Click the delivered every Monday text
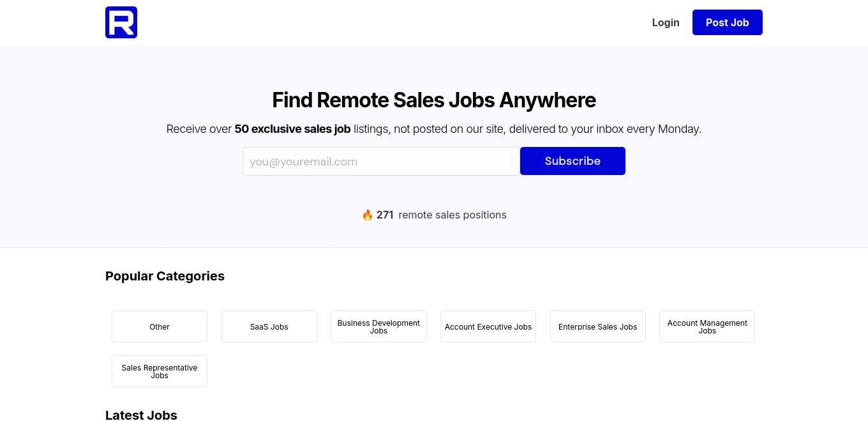The height and width of the screenshot is (421, 868). 605,129
